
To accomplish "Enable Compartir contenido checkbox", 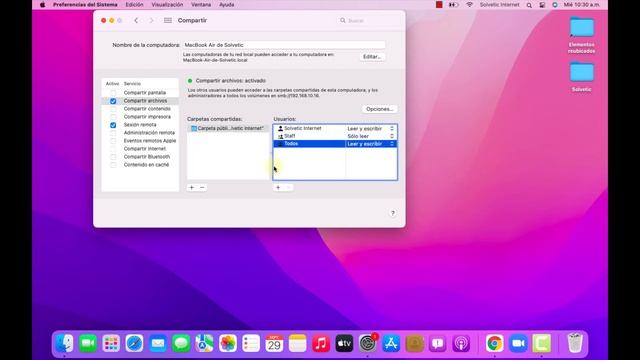I will coord(113,109).
